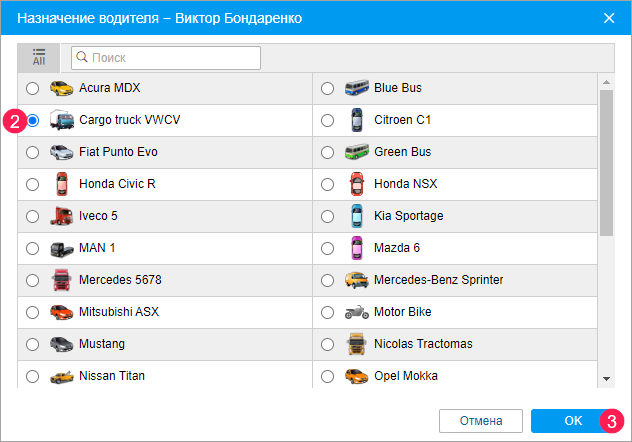
Task: Click the Green Bus icon
Action: [356, 152]
